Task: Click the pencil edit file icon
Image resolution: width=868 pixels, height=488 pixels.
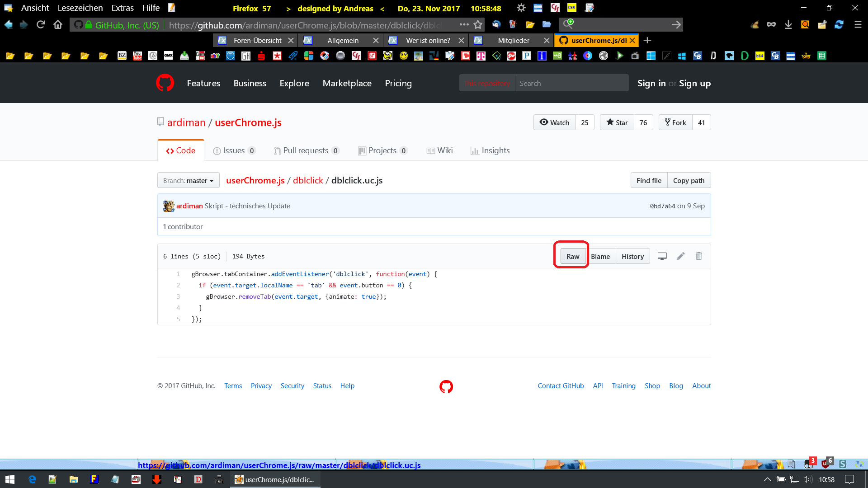Action: (681, 256)
